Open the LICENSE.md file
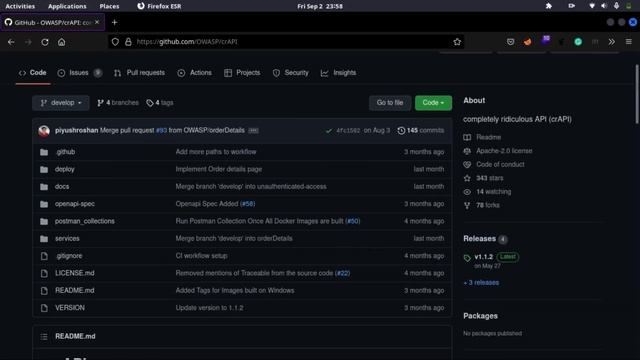The width and height of the screenshot is (640, 360). (75, 273)
